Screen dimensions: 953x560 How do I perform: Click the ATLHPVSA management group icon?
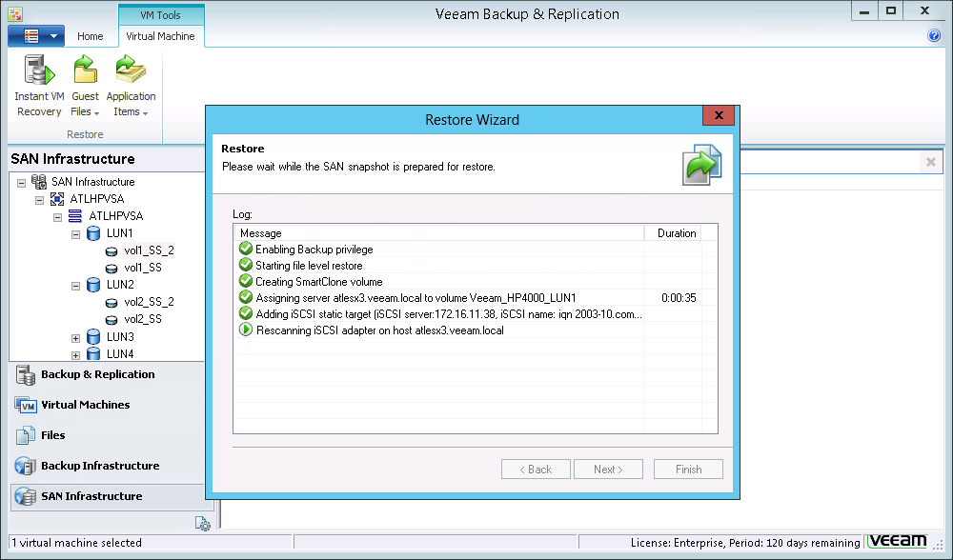coord(57,199)
